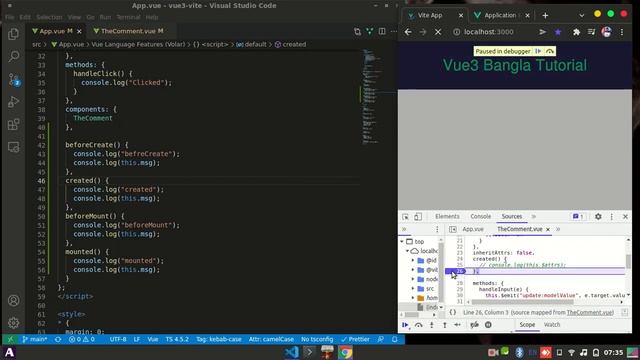Collapse the top frame tree node
The width and height of the screenshot is (640, 360).
[x=402, y=242]
